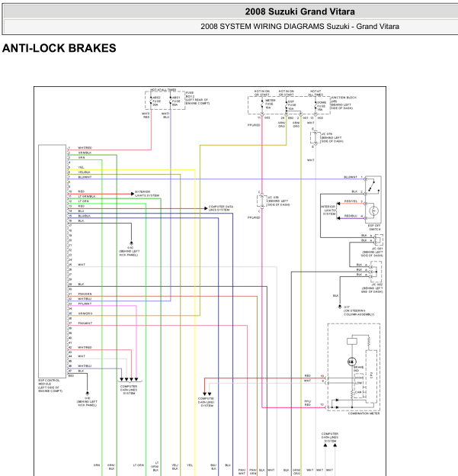
Task: Click the ABS2 fuse 30A symbol
Action: coord(151,101)
